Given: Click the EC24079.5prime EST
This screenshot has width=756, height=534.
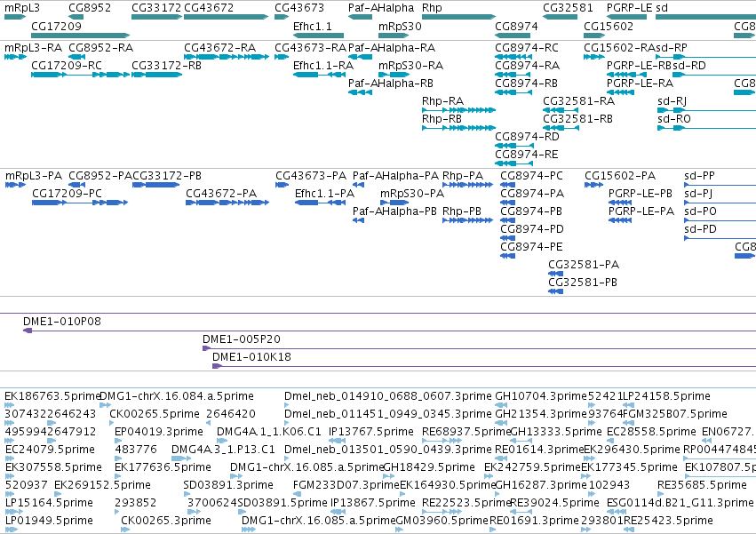Looking at the screenshot, I should [11, 458].
